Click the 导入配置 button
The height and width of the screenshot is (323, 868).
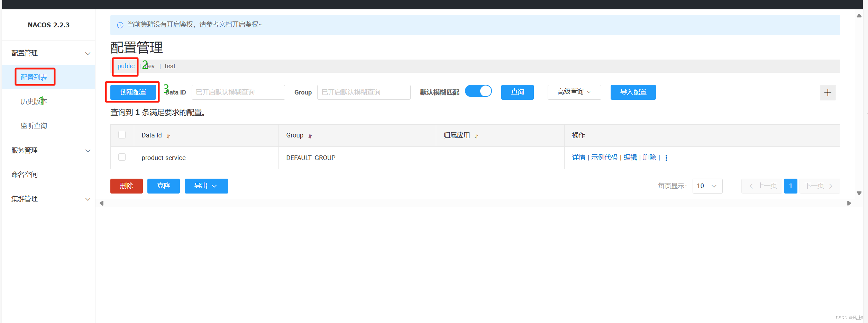[x=633, y=92]
